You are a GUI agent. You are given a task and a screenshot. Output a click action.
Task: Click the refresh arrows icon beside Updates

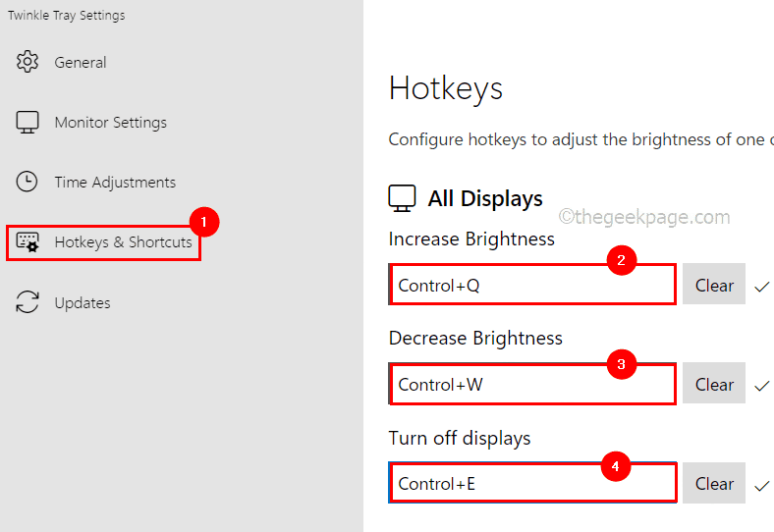(28, 302)
